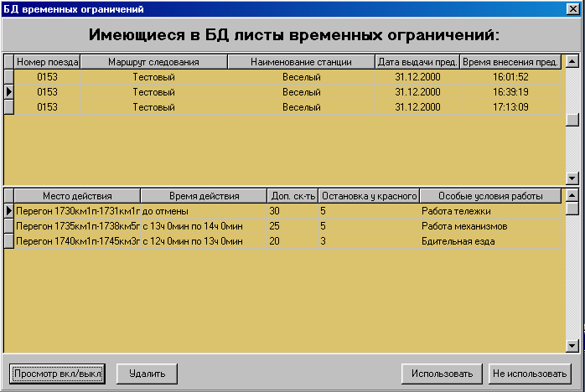Image resolution: width=585 pixels, height=392 pixels.
Task: Click the Остановка у красного column header
Action: click(x=369, y=196)
